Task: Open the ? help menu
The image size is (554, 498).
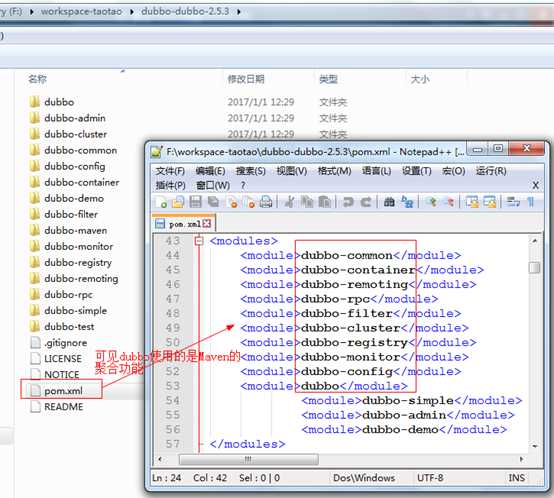Action: click(x=243, y=185)
